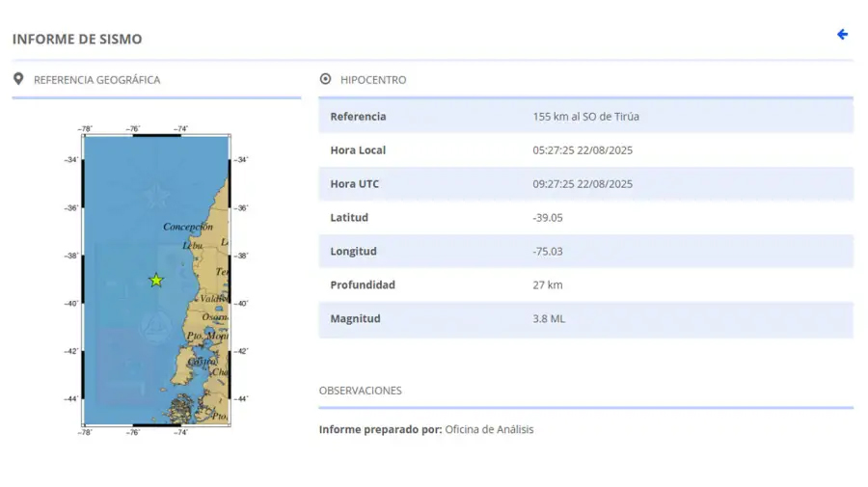
Task: Select the INFORME DE SISMO title
Action: [77, 40]
